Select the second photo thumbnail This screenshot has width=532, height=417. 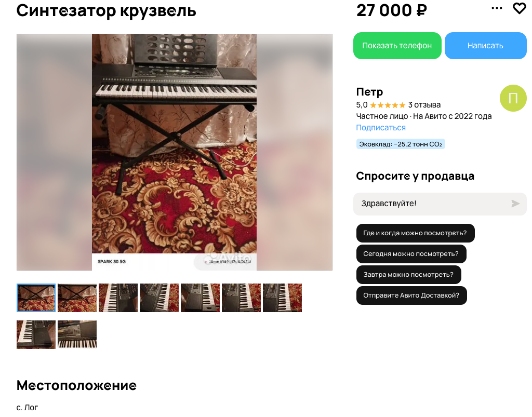[x=77, y=298]
